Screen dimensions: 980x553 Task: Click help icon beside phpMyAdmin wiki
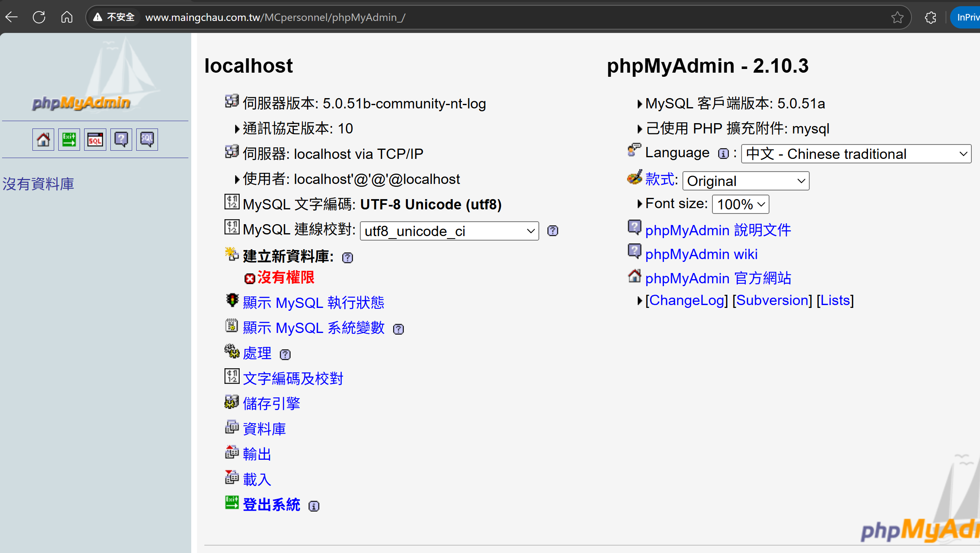(634, 251)
